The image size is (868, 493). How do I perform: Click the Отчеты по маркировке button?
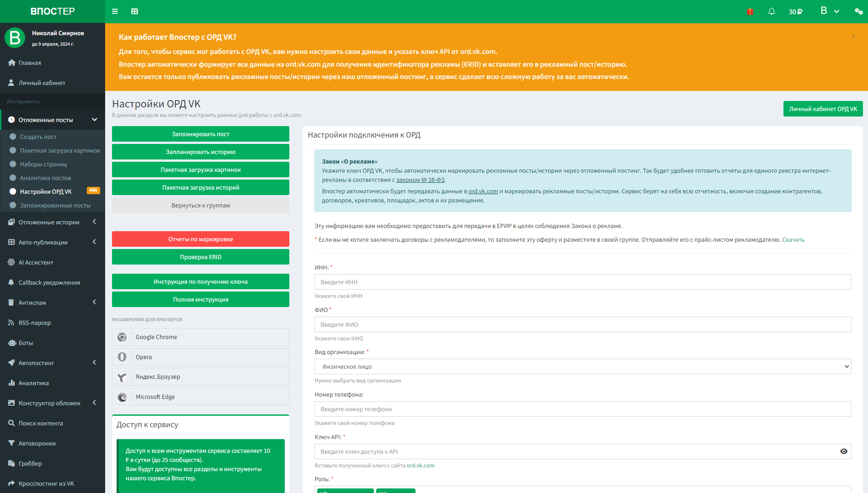coord(201,239)
